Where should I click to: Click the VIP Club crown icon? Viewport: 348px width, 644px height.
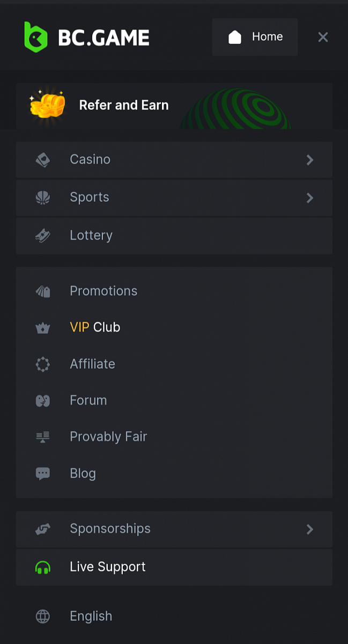point(43,328)
